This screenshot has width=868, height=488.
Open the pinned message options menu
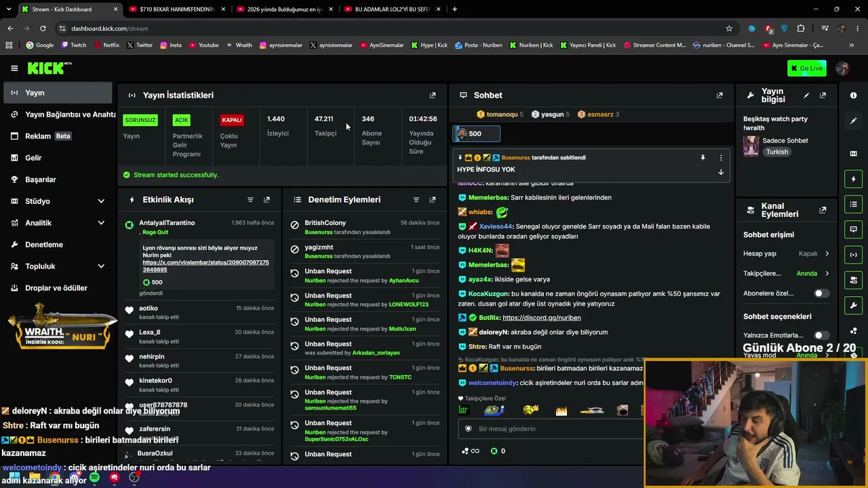721,157
